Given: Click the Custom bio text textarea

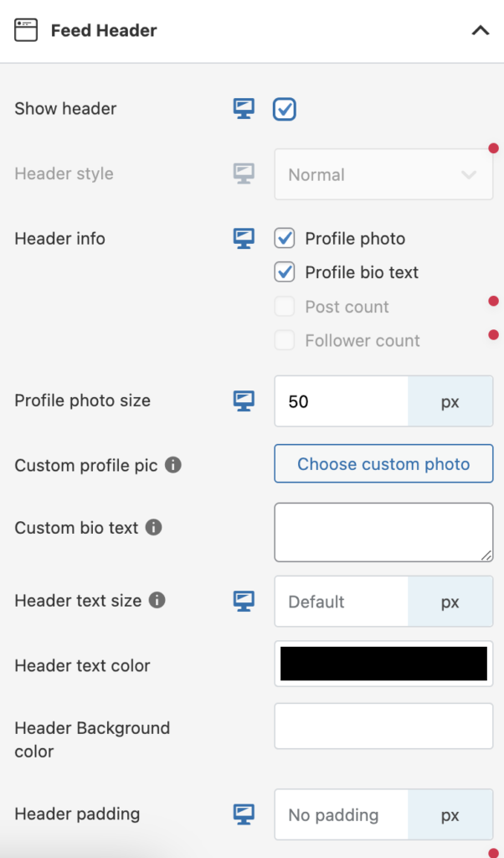Looking at the screenshot, I should [x=383, y=532].
